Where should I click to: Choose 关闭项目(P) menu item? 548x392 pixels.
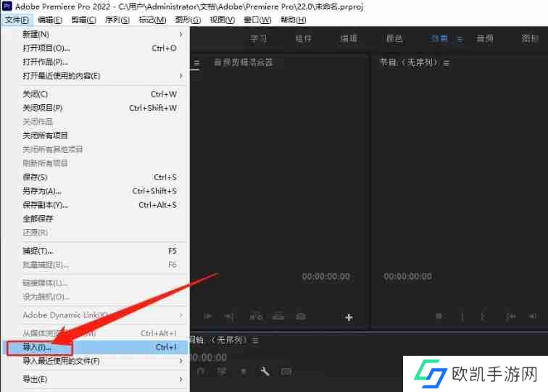tap(98, 108)
